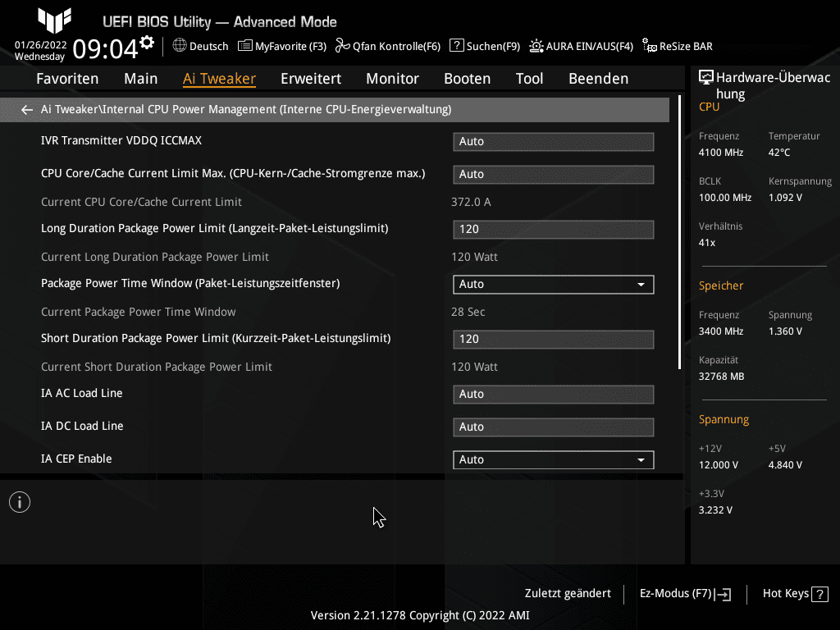840x630 pixels.
Task: Click the 28 Sec time window value
Action: (x=468, y=312)
